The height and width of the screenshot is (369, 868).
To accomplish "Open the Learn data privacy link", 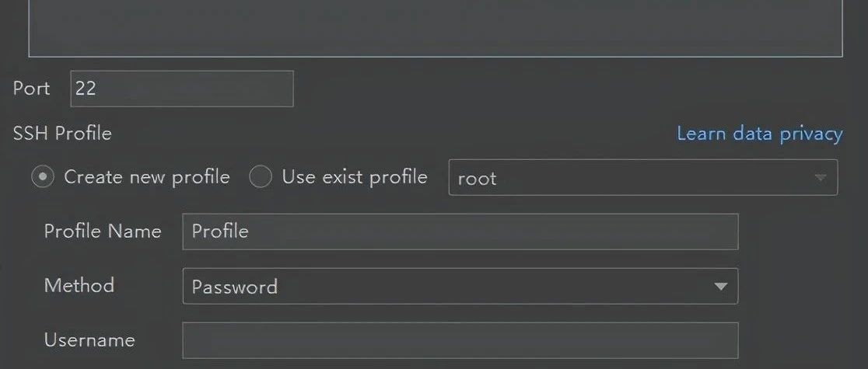I will [759, 134].
